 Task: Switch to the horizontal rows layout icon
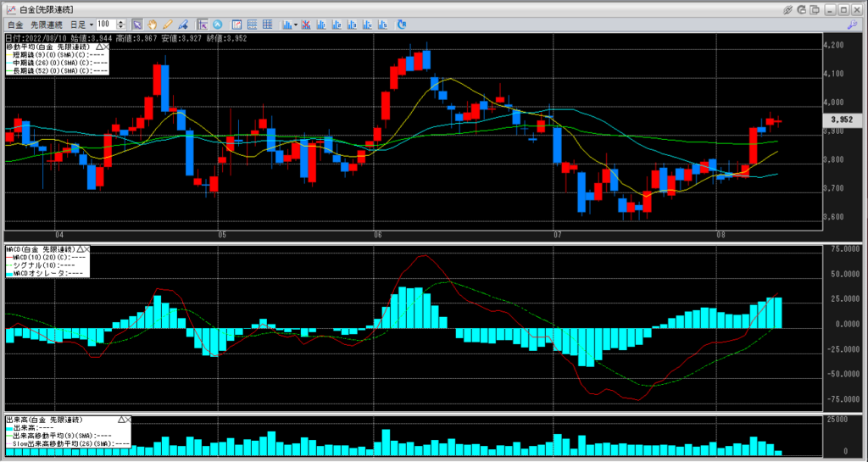click(x=252, y=25)
